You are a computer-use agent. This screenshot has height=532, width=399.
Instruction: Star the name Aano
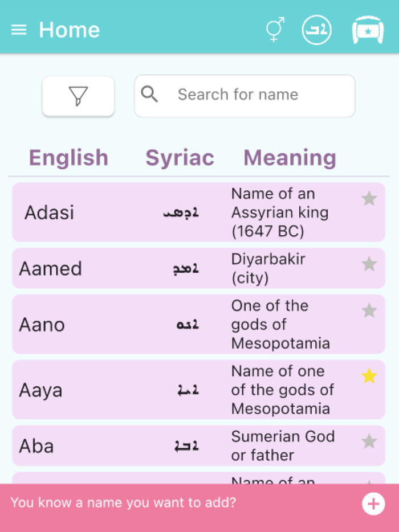point(369,310)
